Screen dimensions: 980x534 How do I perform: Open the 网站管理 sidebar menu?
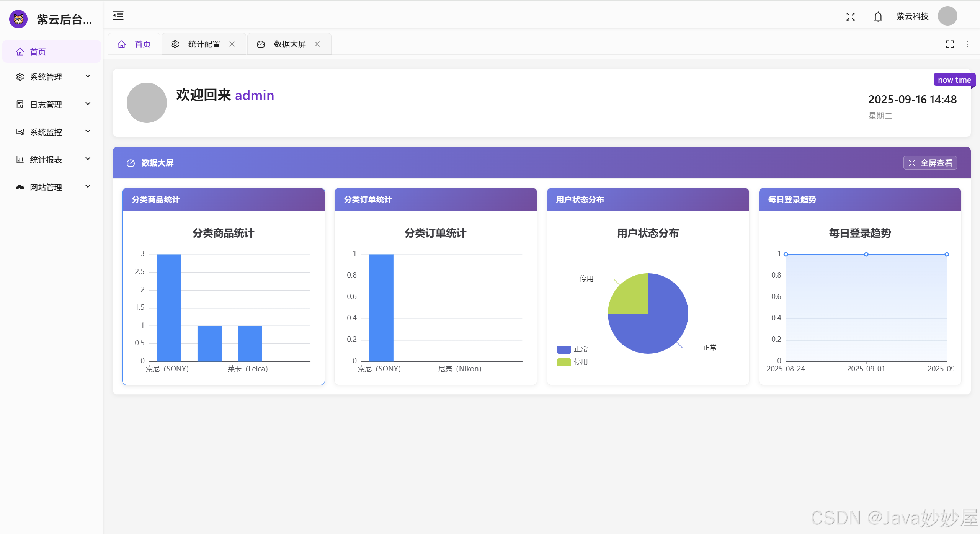52,187
